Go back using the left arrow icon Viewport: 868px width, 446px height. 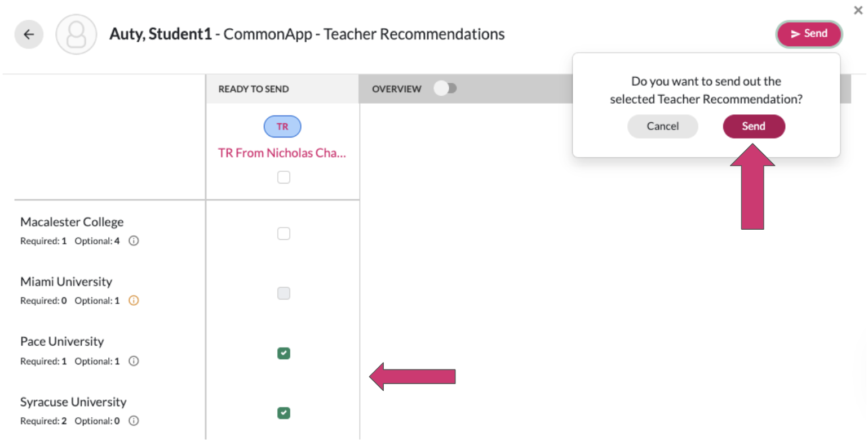click(x=29, y=34)
